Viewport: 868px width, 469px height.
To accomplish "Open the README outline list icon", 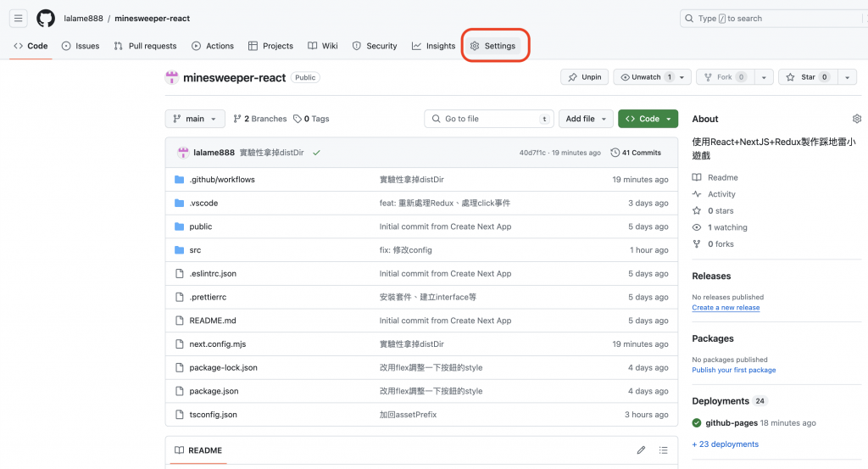I will point(663,450).
